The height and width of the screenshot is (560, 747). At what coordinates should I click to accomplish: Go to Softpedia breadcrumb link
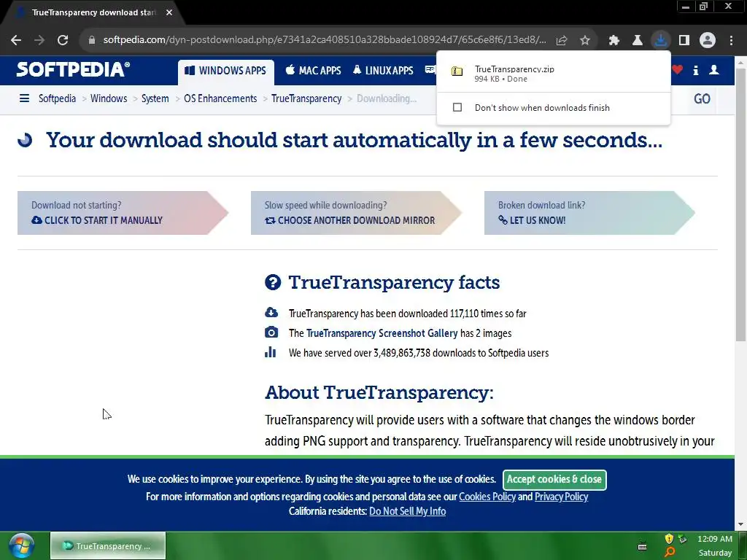(x=57, y=98)
